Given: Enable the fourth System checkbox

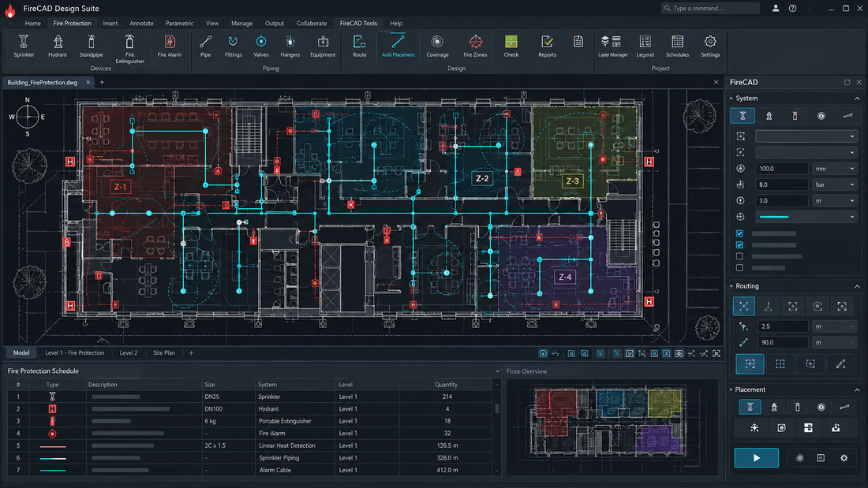Looking at the screenshot, I should [739, 268].
